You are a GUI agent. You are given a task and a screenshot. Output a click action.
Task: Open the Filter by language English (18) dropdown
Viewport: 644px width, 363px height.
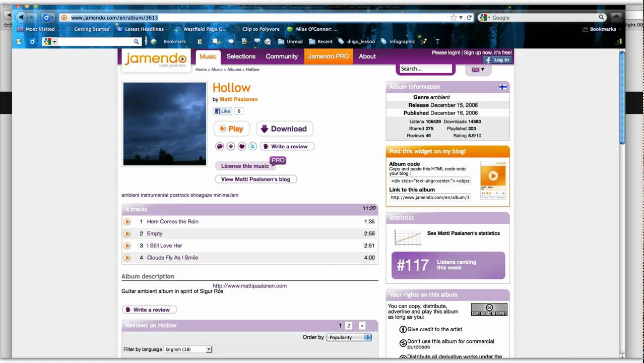[x=188, y=349]
